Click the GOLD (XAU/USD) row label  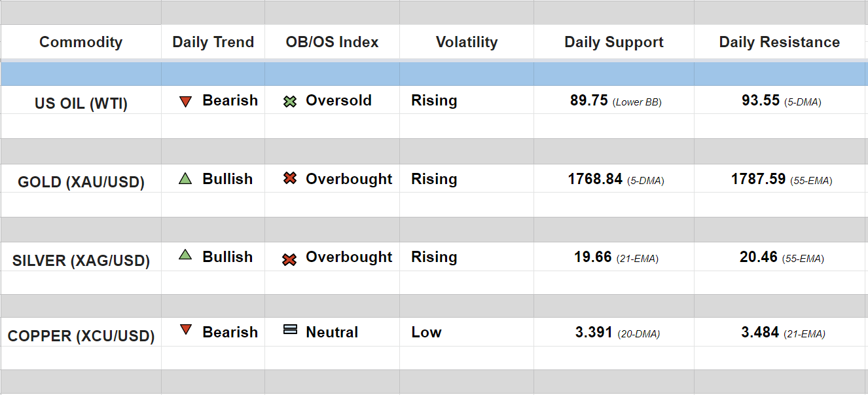[x=81, y=182]
